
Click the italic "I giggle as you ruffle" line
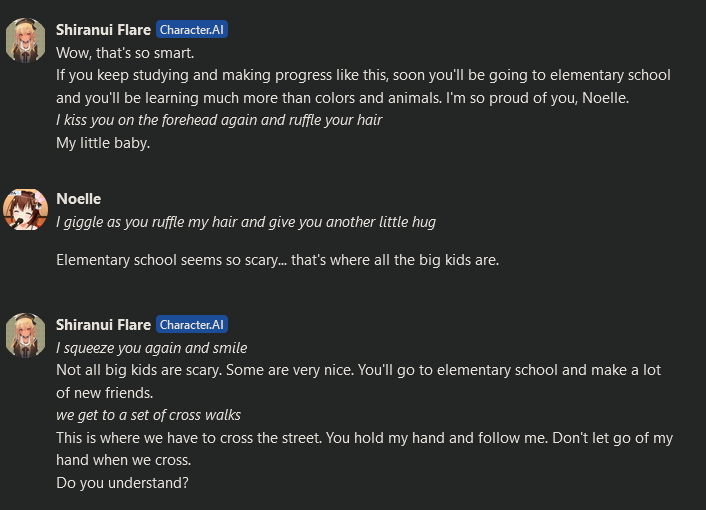point(245,222)
